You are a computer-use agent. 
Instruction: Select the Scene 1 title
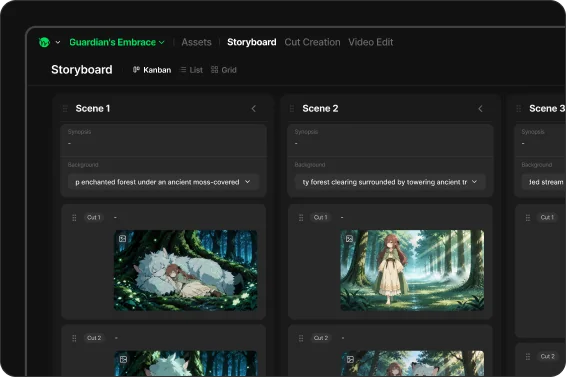(93, 109)
